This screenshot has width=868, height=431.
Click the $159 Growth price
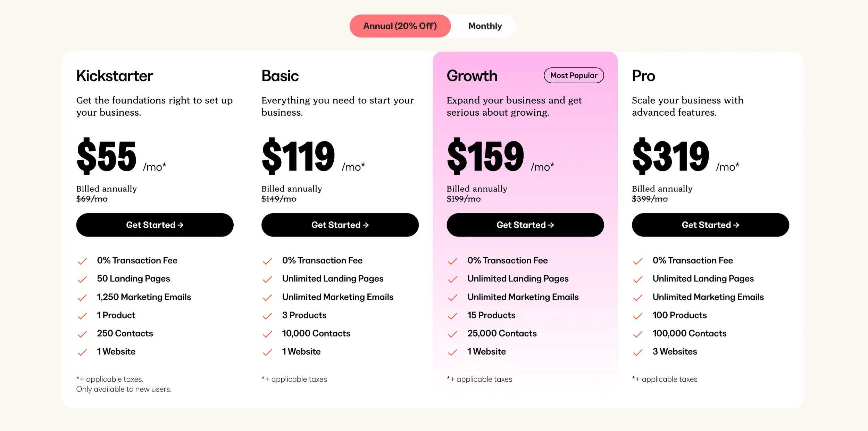coord(485,156)
